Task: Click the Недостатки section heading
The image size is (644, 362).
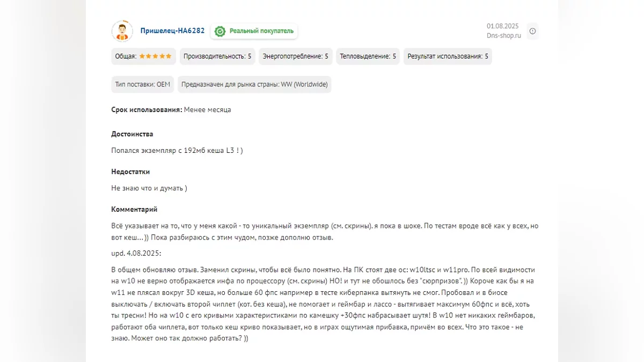Action: [130, 172]
